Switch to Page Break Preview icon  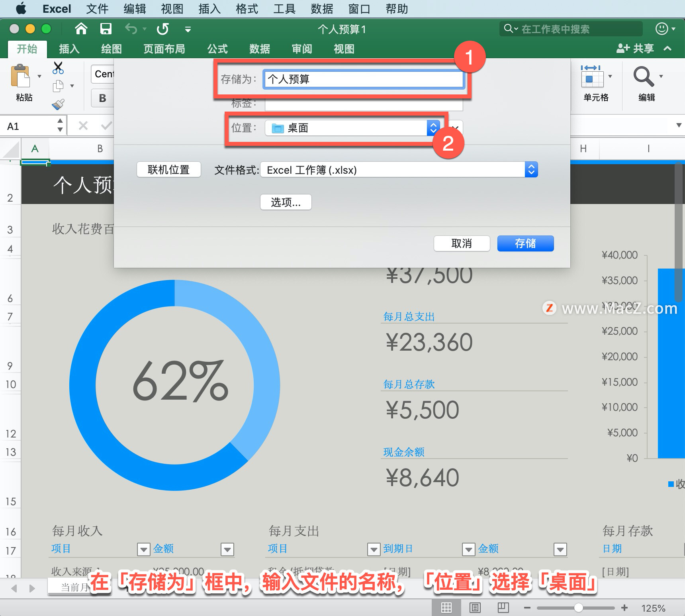tap(503, 608)
